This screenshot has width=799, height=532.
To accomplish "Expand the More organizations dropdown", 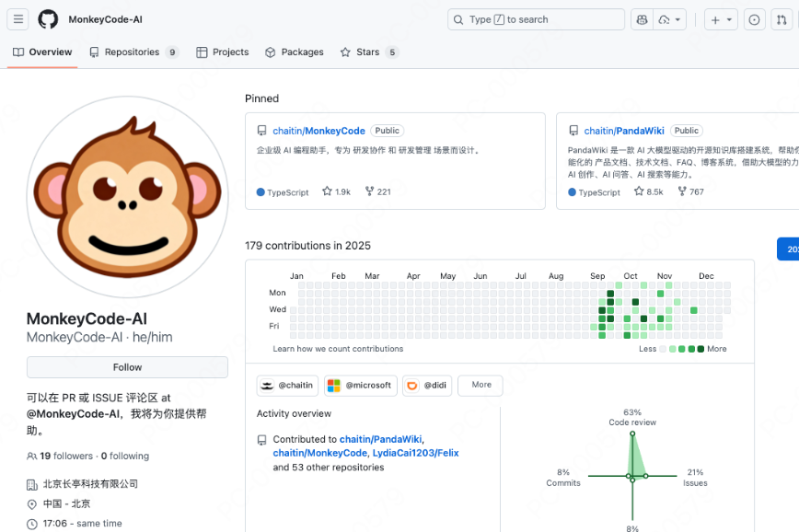I will [481, 386].
